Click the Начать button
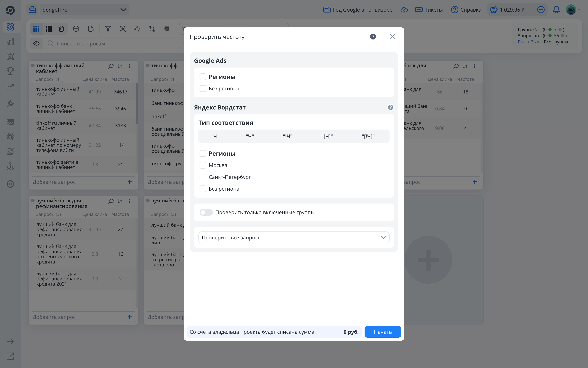 point(383,332)
